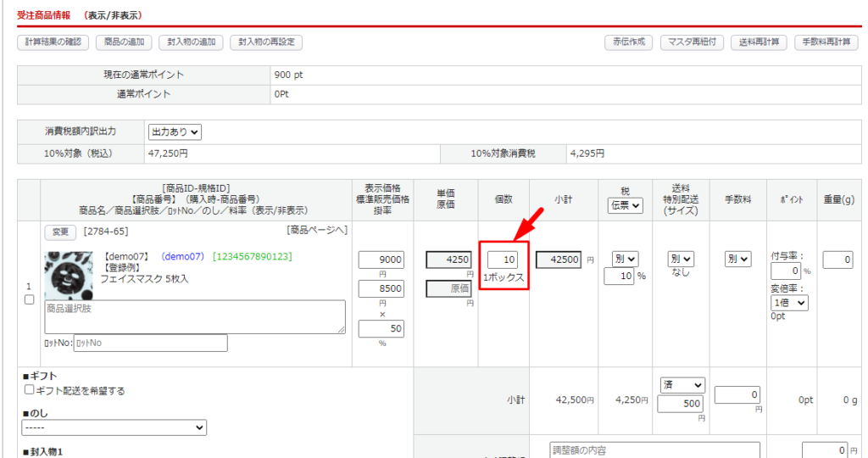The image size is (868, 458).
Task: Open the 変倍率 1倍 dropdown
Action: click(789, 302)
